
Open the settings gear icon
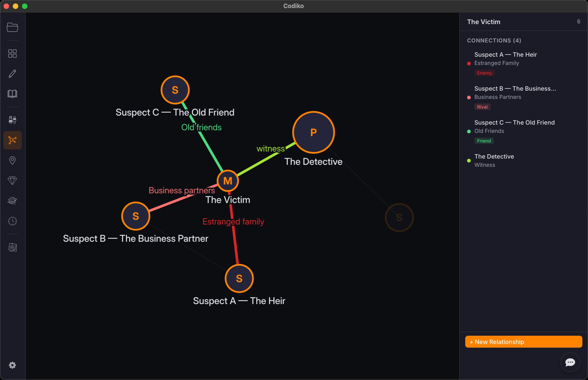click(12, 365)
